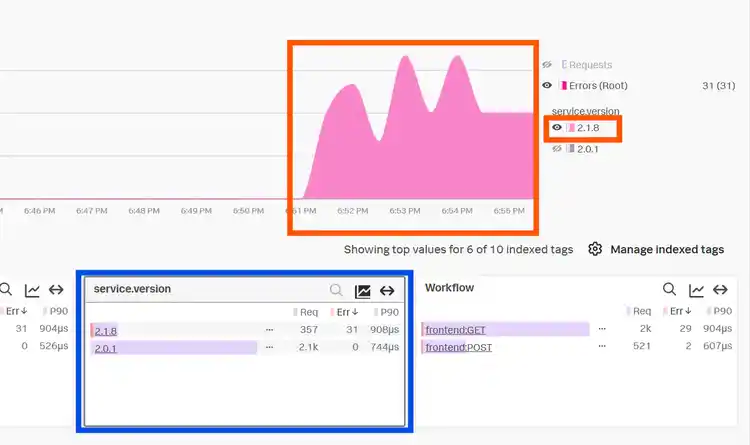Open options menu for 2.0.1 row

click(x=269, y=347)
